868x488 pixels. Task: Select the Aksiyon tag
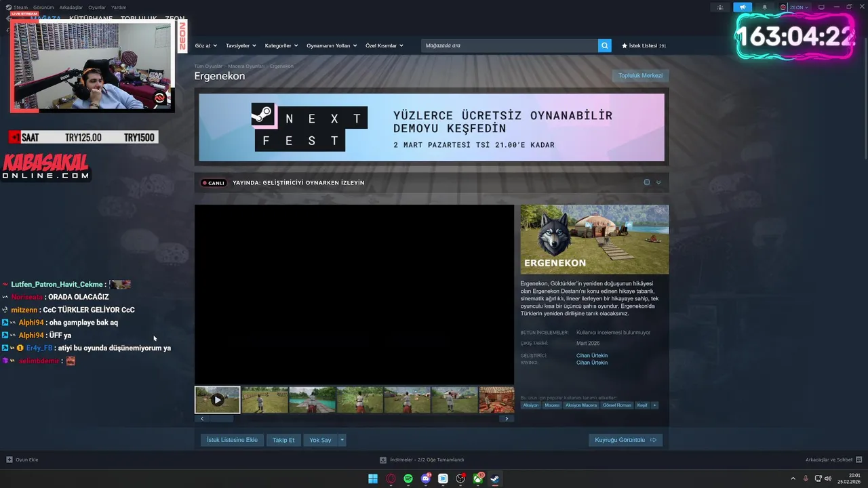tap(531, 405)
